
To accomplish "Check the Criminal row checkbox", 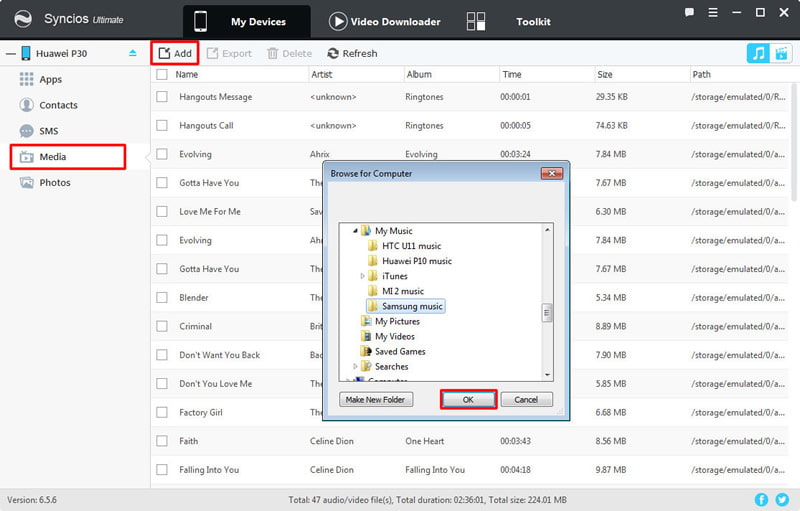I will tap(162, 326).
